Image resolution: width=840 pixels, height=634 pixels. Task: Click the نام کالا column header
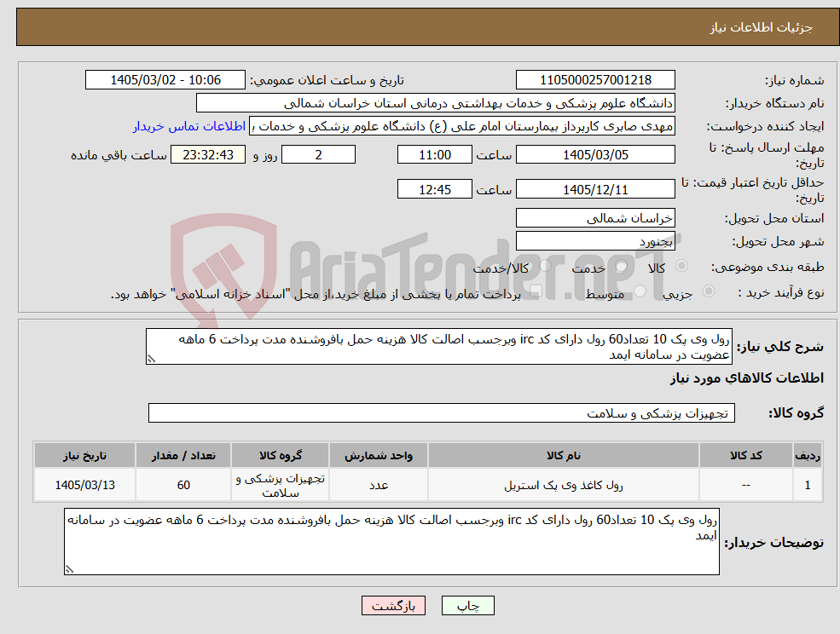[564, 456]
